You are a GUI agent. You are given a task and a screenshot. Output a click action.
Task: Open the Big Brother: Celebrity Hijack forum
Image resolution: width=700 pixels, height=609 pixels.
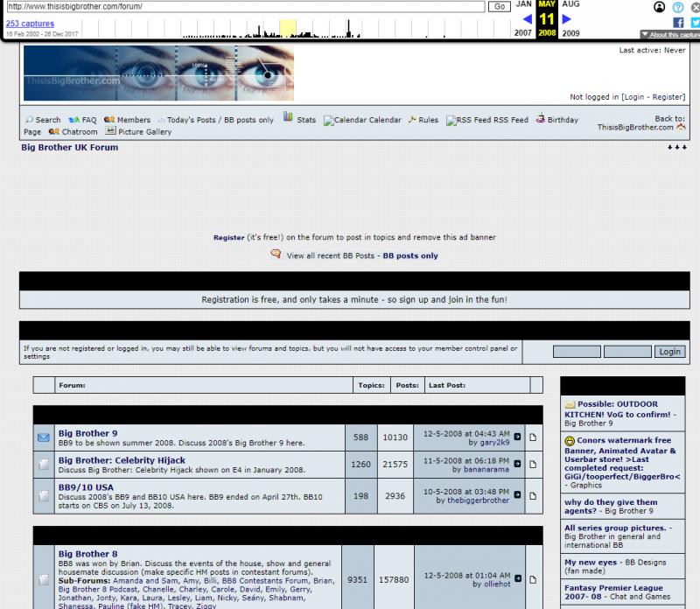(122, 460)
